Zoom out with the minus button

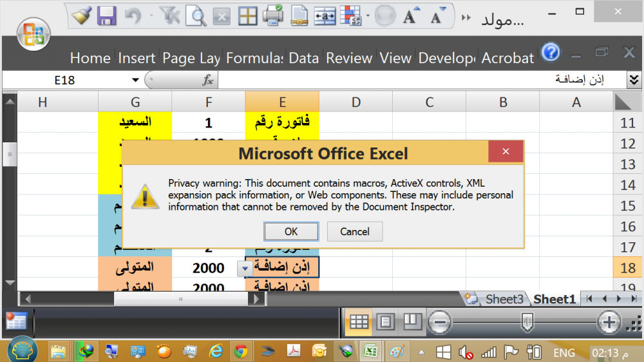pos(439,321)
